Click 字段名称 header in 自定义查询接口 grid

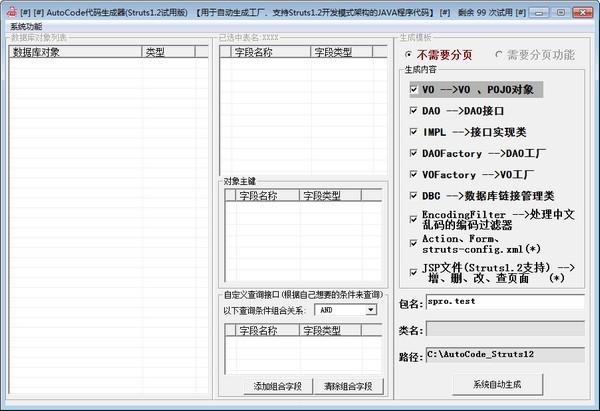pyautogui.click(x=267, y=330)
